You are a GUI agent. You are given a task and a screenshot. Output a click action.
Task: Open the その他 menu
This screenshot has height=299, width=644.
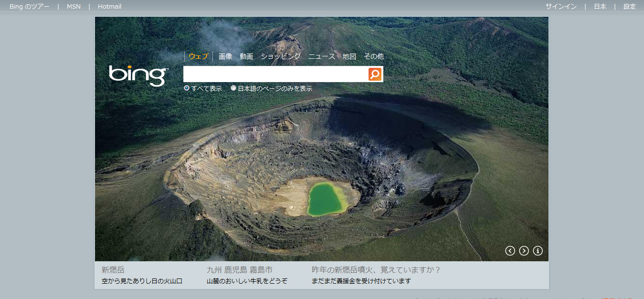click(x=374, y=56)
